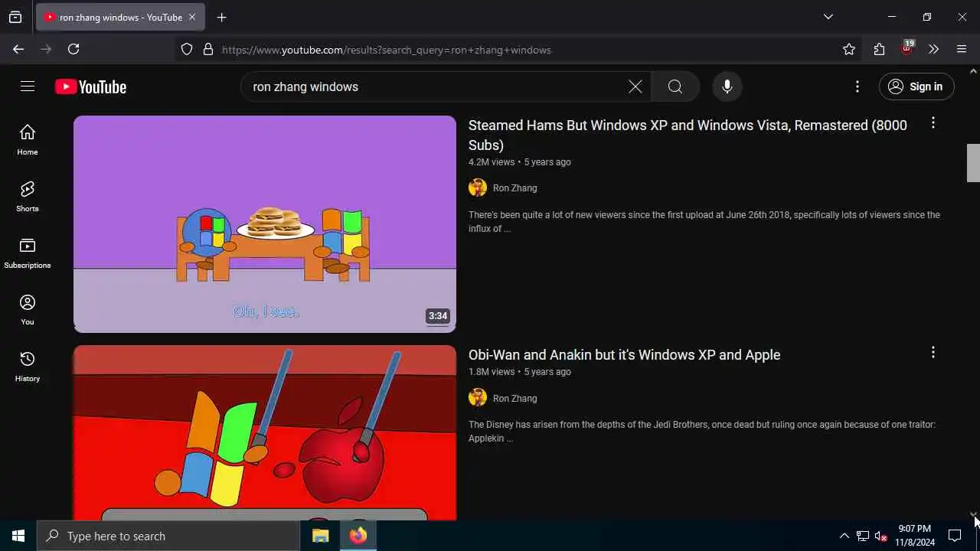Image resolution: width=980 pixels, height=551 pixels.
Task: Show hidden system tray icons
Action: tap(844, 536)
